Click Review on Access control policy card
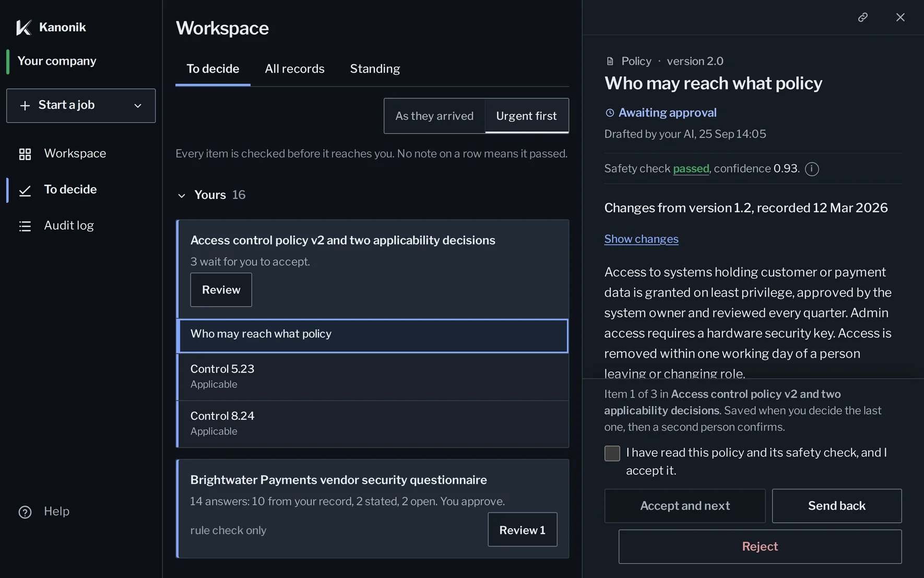The width and height of the screenshot is (924, 578). 221,290
